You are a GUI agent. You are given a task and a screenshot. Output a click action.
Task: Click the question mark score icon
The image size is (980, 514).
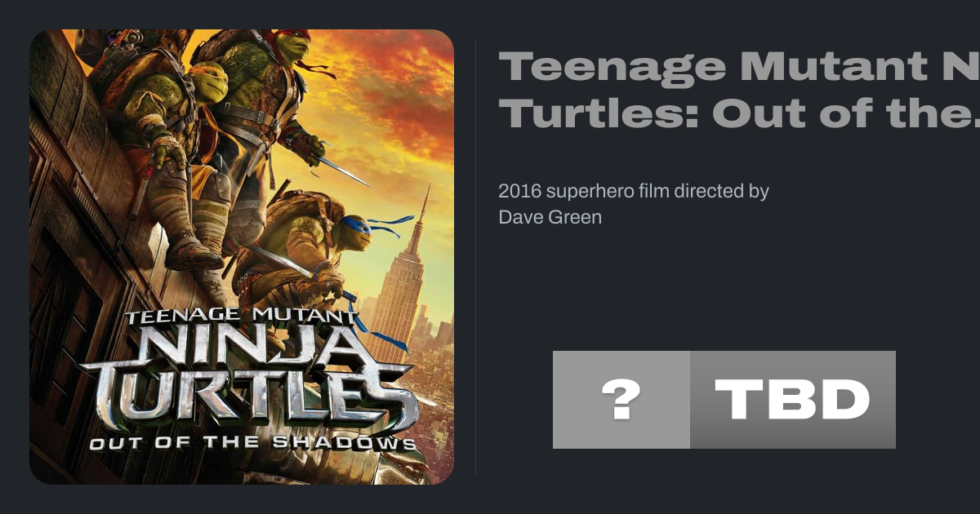(621, 400)
